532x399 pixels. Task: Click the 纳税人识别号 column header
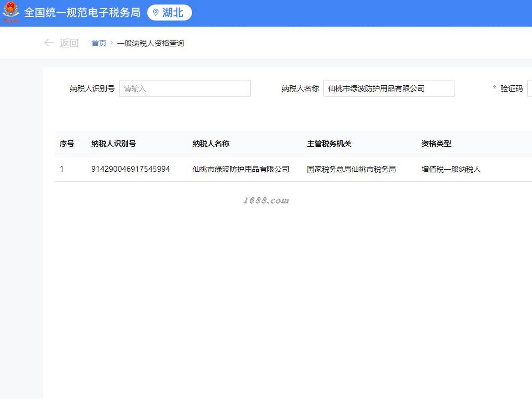114,144
